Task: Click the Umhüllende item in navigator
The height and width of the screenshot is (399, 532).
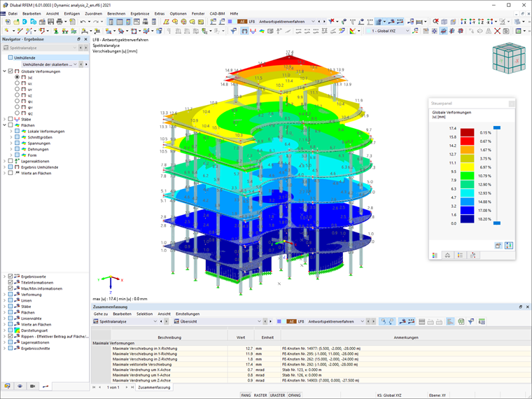Action: 24,57
